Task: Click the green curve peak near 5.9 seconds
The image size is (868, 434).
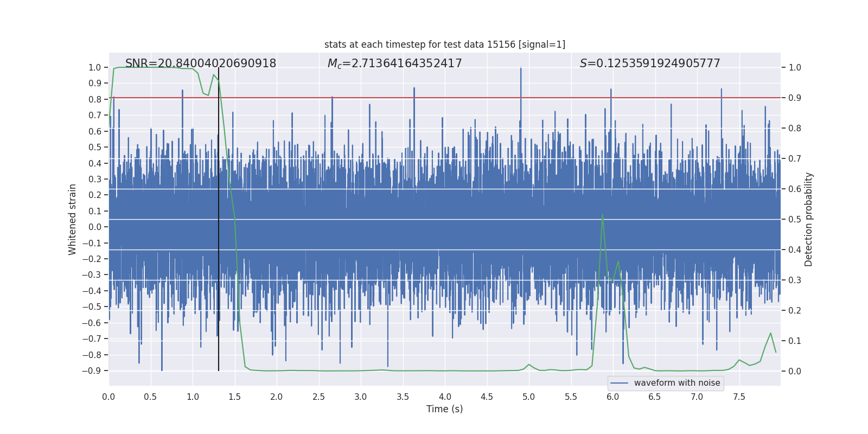Action: tap(602, 215)
